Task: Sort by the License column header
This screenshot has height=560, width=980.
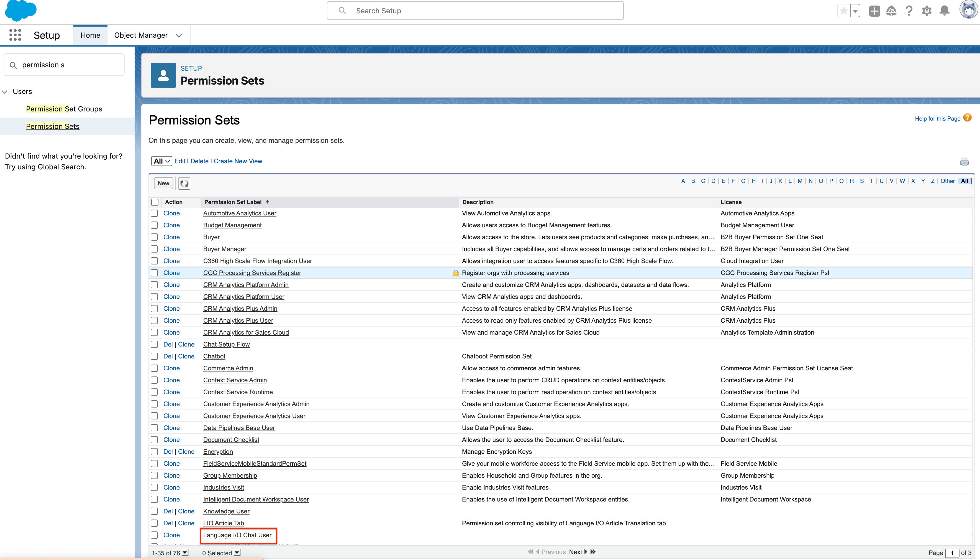Action: pyautogui.click(x=731, y=202)
